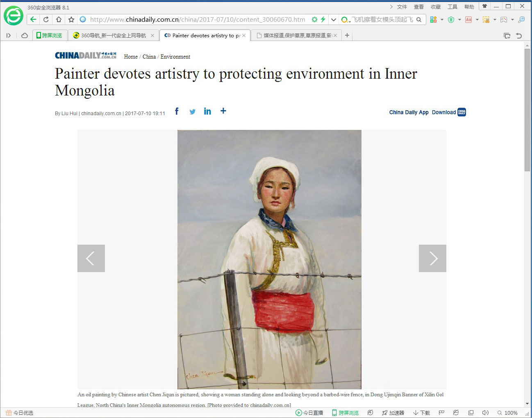Show previous painting slide arrow
532x418 pixels.
coord(91,258)
